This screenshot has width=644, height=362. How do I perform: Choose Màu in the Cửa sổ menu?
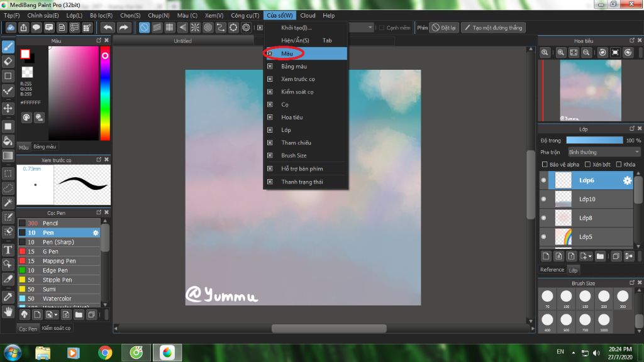(x=306, y=53)
